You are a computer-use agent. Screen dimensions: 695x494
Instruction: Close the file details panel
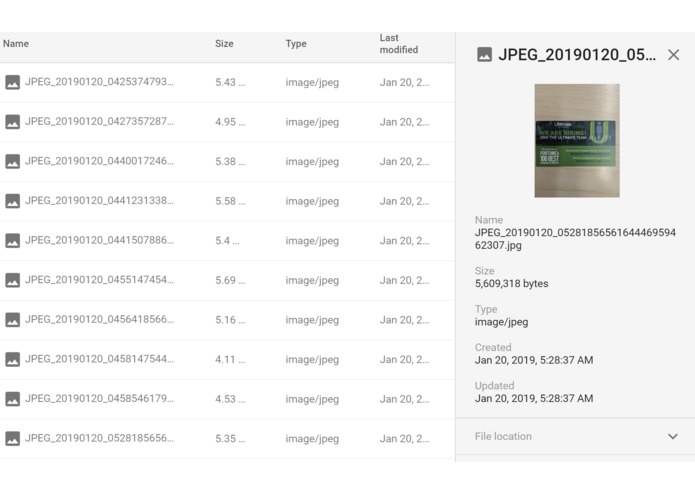pos(673,54)
